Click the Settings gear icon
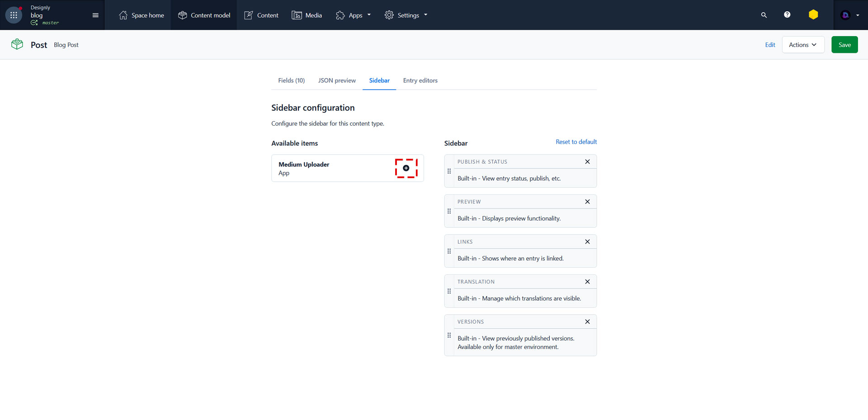The height and width of the screenshot is (420, 868). pyautogui.click(x=389, y=15)
